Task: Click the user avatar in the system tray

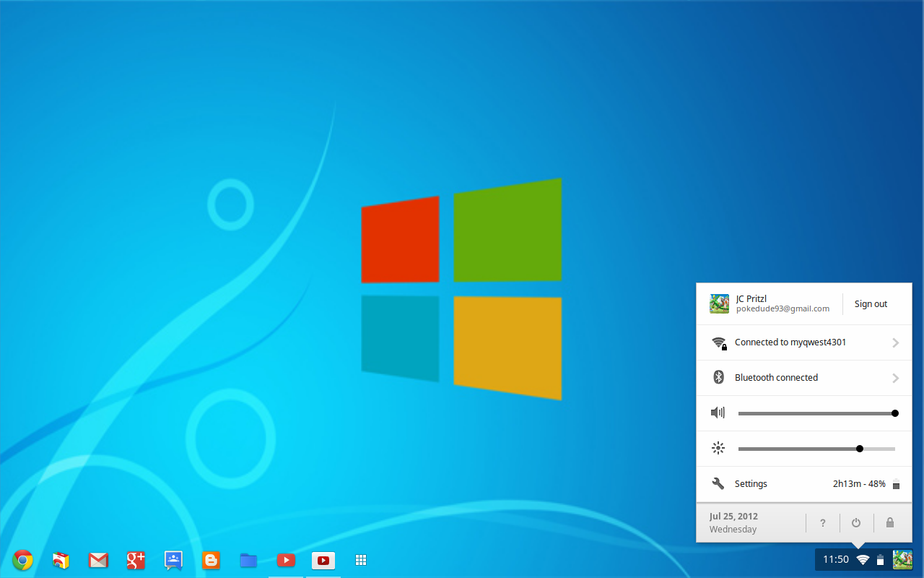Action: (902, 559)
